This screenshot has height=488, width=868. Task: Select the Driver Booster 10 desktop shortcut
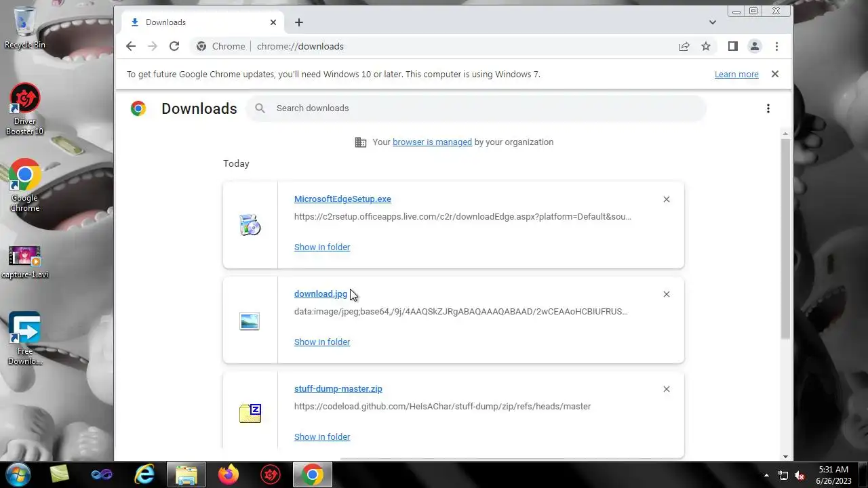pyautogui.click(x=25, y=110)
